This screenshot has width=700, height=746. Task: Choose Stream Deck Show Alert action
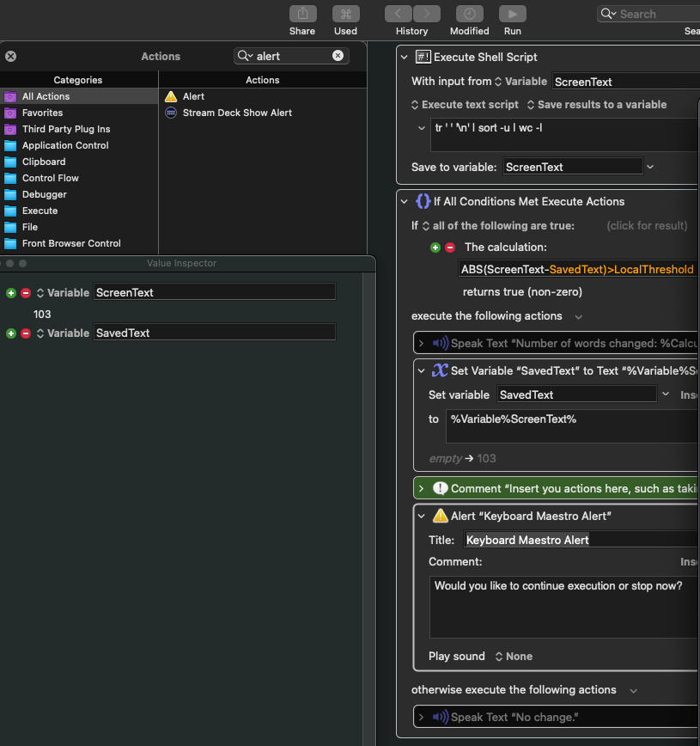(x=237, y=113)
